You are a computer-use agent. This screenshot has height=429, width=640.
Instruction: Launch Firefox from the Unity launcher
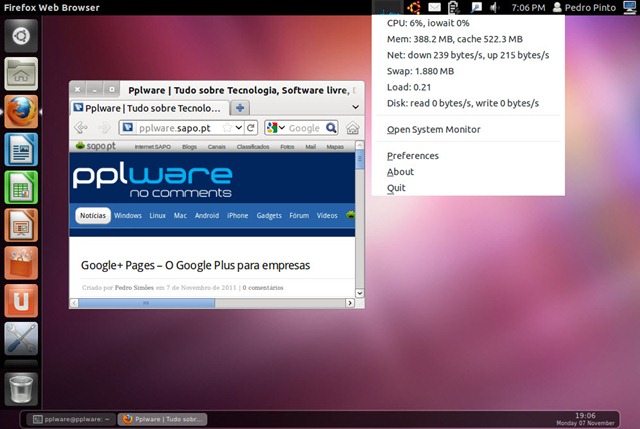tap(21, 111)
